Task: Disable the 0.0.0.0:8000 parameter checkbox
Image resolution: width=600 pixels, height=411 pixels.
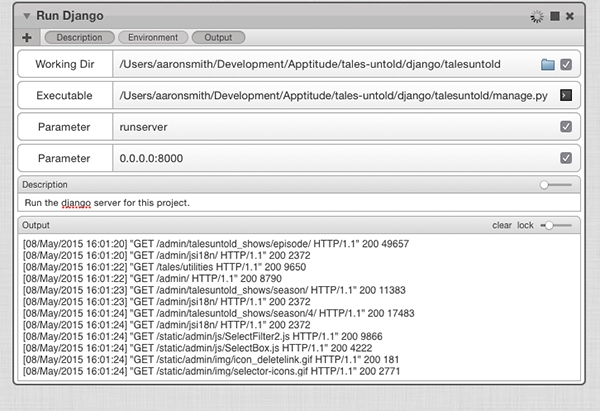Action: click(x=566, y=158)
